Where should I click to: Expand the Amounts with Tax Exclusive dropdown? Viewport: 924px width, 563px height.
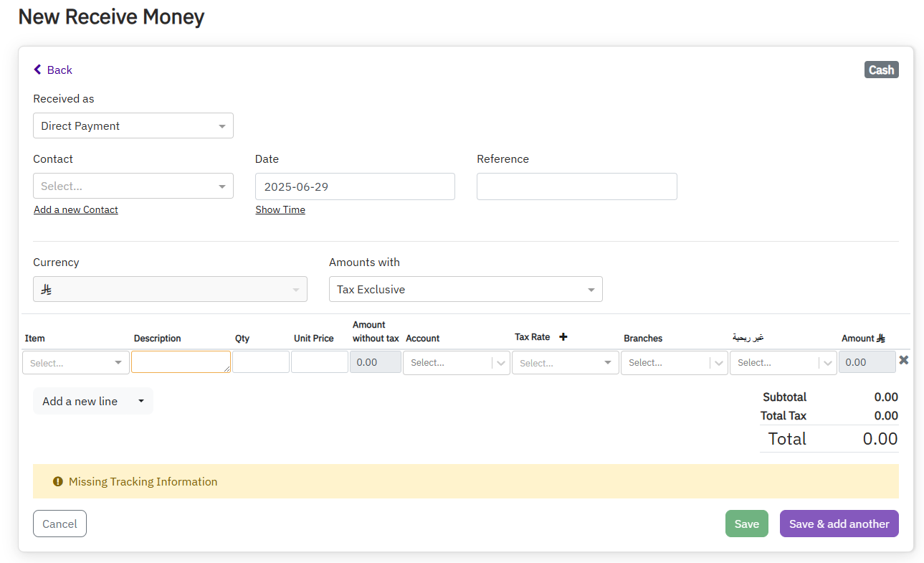click(x=465, y=289)
